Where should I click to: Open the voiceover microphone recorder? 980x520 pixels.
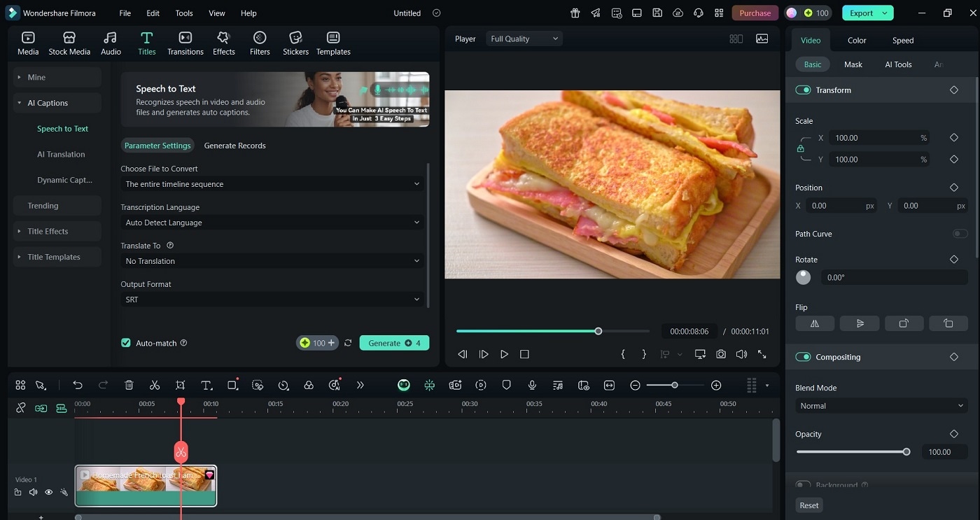[x=532, y=385]
